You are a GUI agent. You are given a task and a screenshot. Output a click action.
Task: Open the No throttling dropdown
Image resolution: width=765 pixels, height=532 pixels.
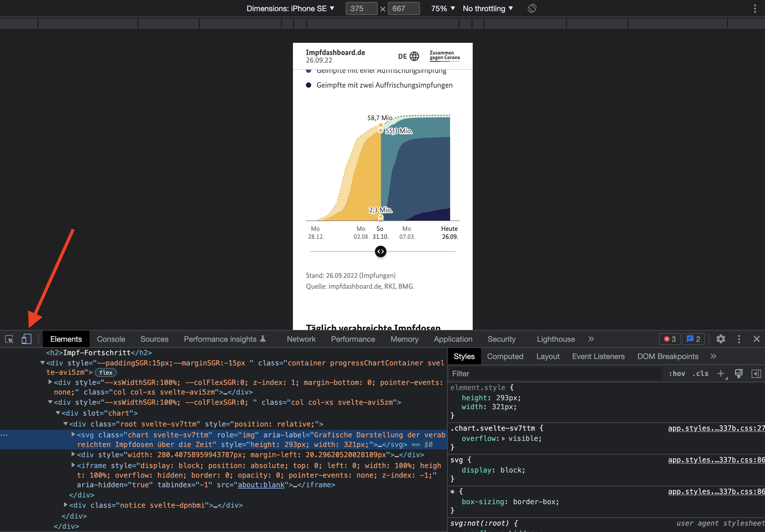coord(487,9)
